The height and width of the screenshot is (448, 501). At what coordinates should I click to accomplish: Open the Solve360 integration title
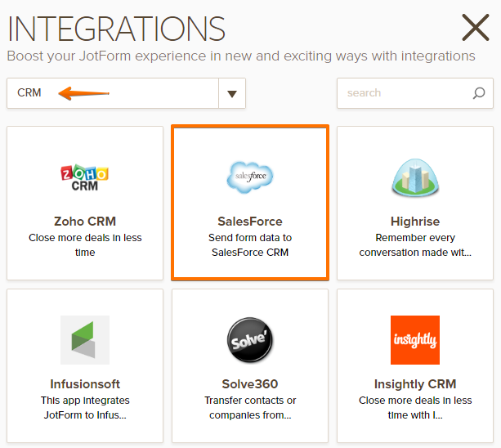[250, 384]
